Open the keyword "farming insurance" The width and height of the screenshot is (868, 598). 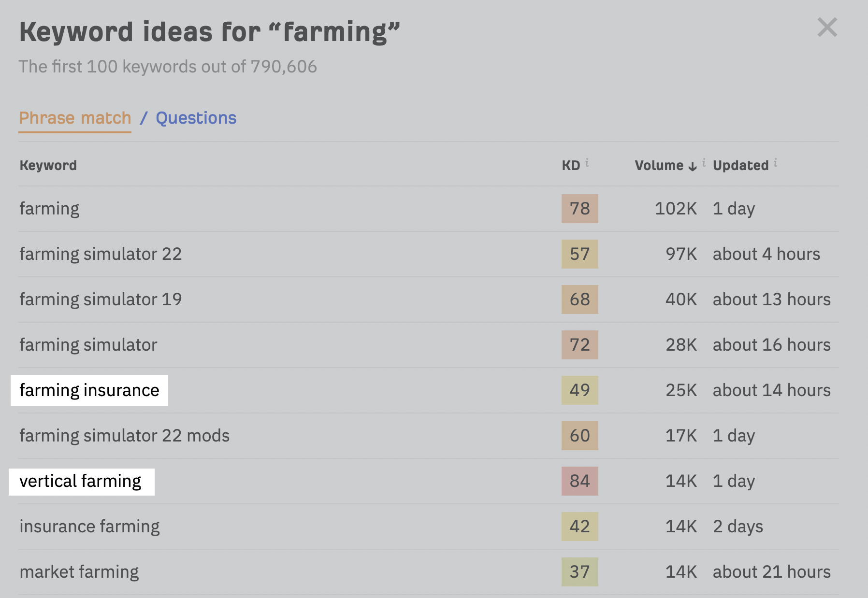[89, 390]
